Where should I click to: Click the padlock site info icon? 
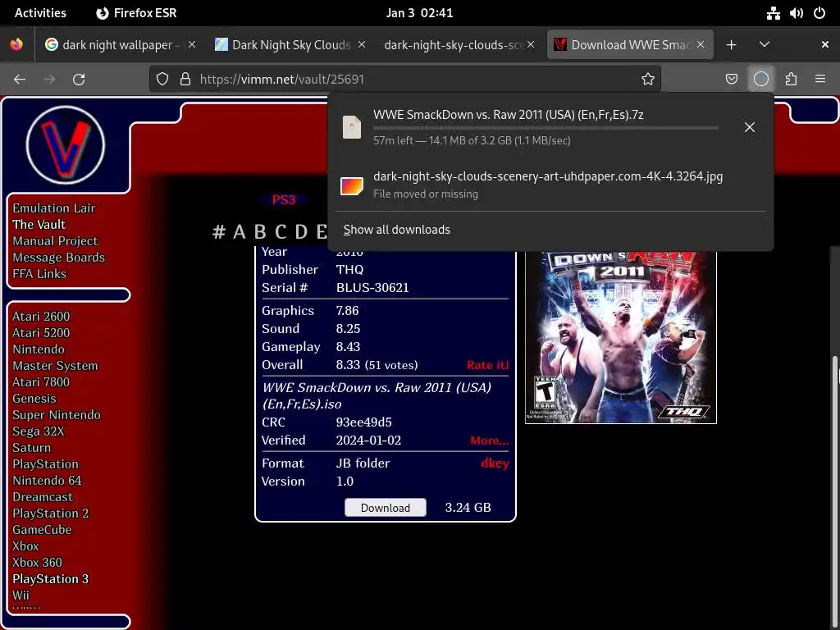tap(185, 80)
